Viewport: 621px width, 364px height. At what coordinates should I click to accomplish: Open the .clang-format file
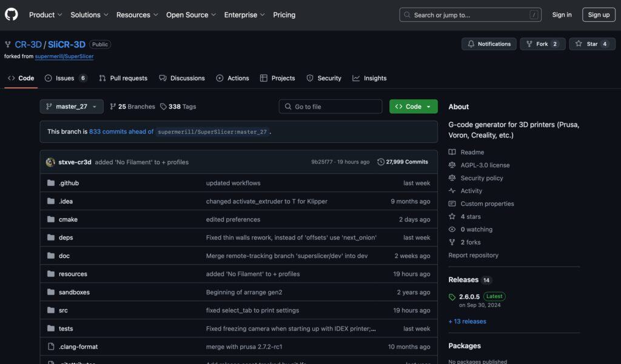pos(78,346)
